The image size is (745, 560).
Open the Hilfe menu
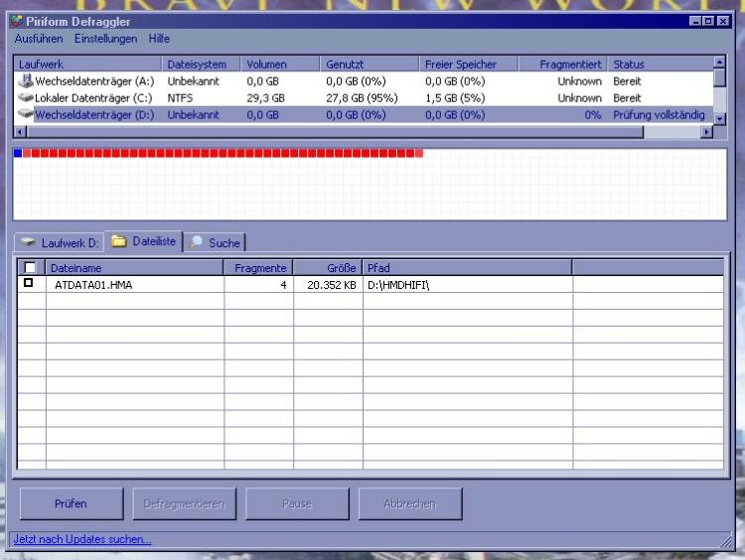(x=159, y=39)
